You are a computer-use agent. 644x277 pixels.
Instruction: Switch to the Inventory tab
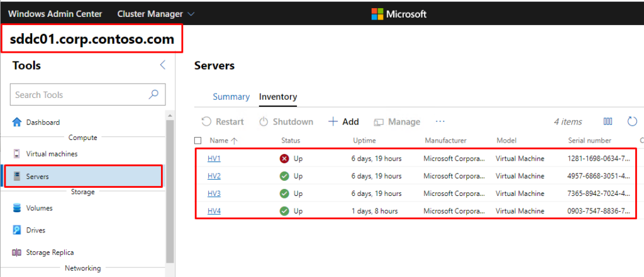(278, 97)
